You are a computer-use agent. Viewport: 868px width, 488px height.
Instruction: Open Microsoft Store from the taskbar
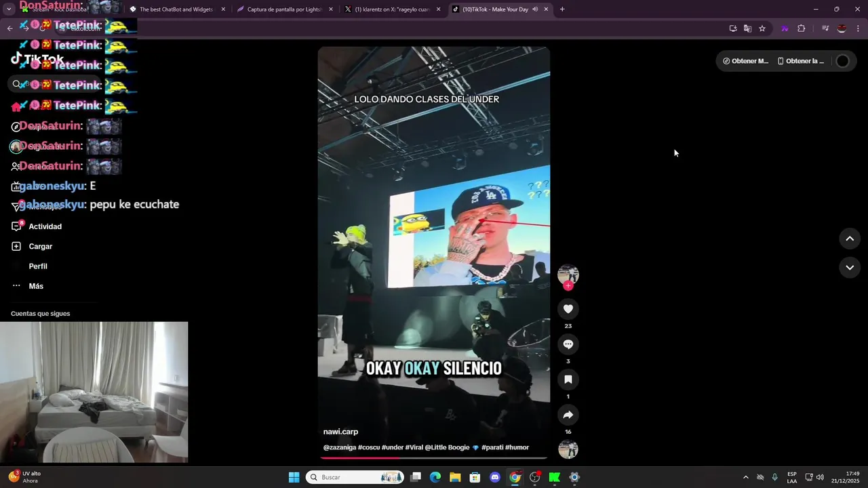click(x=475, y=477)
